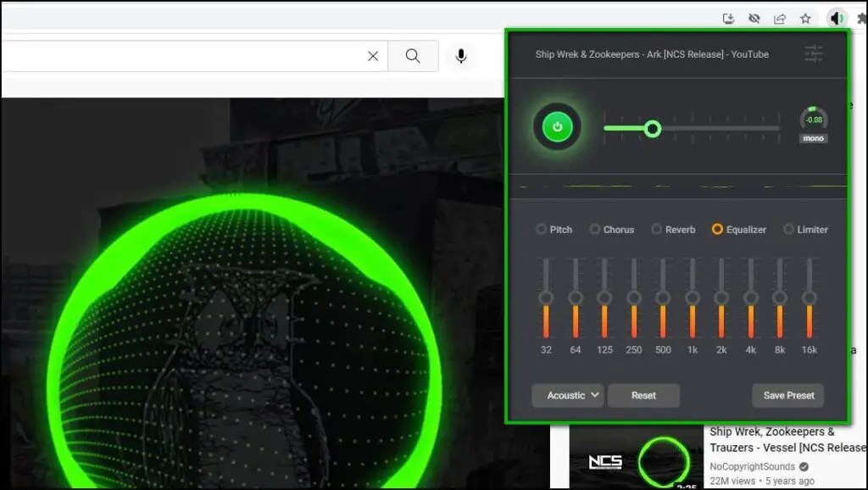Viewport: 868px width, 490px height.
Task: Open the NoCopyrightSounds channel link
Action: (753, 467)
